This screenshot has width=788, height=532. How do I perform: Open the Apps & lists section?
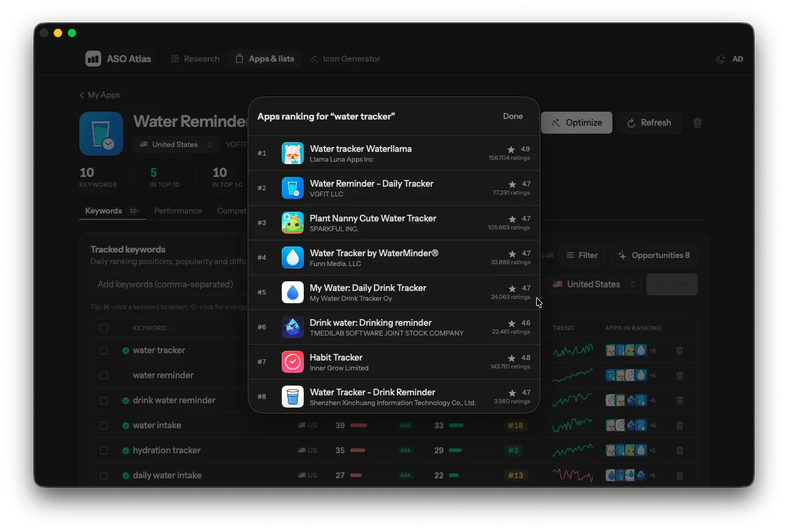(265, 59)
